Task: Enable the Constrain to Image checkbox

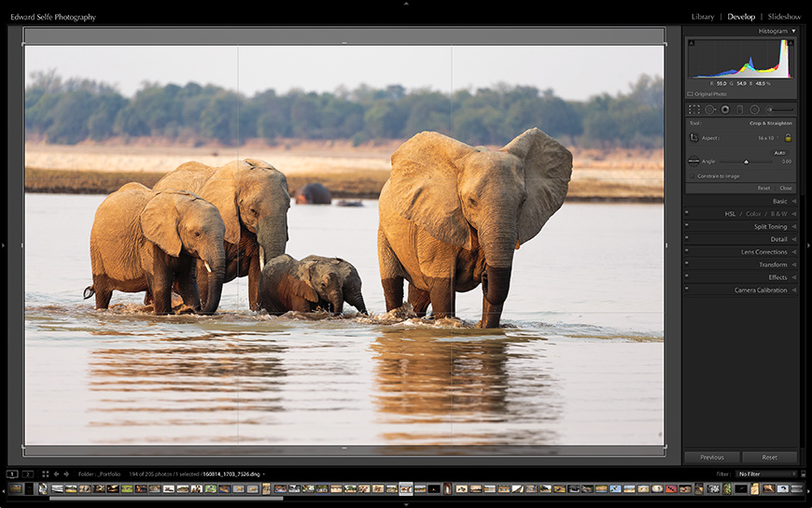Action: (693, 176)
